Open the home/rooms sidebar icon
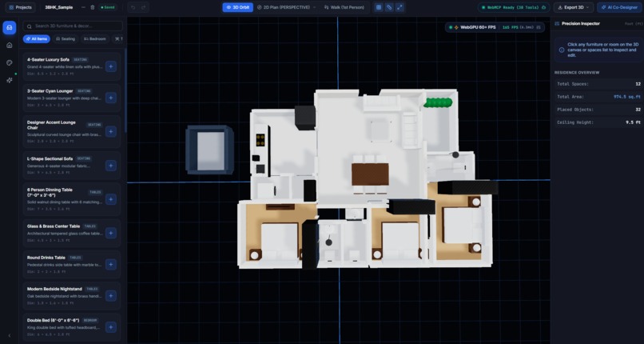The width and height of the screenshot is (644, 344). click(10, 46)
